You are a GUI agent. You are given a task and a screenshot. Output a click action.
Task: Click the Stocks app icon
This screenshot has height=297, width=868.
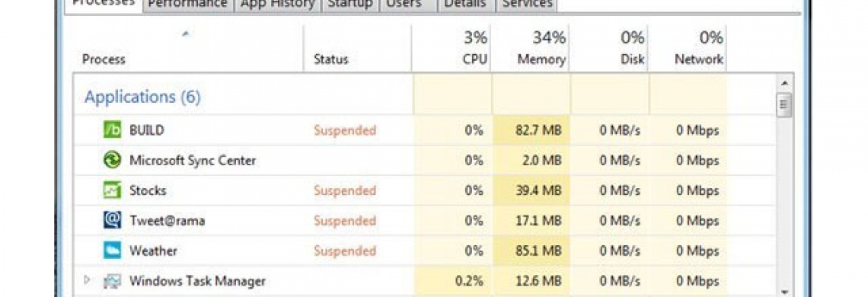(113, 190)
